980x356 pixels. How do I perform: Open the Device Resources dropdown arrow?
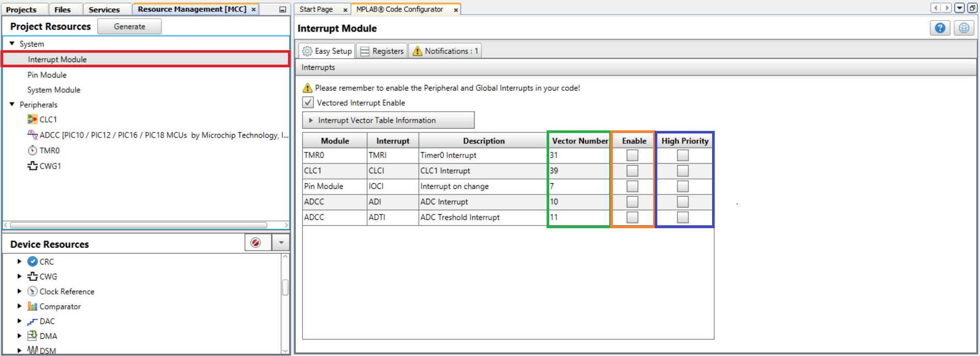281,243
